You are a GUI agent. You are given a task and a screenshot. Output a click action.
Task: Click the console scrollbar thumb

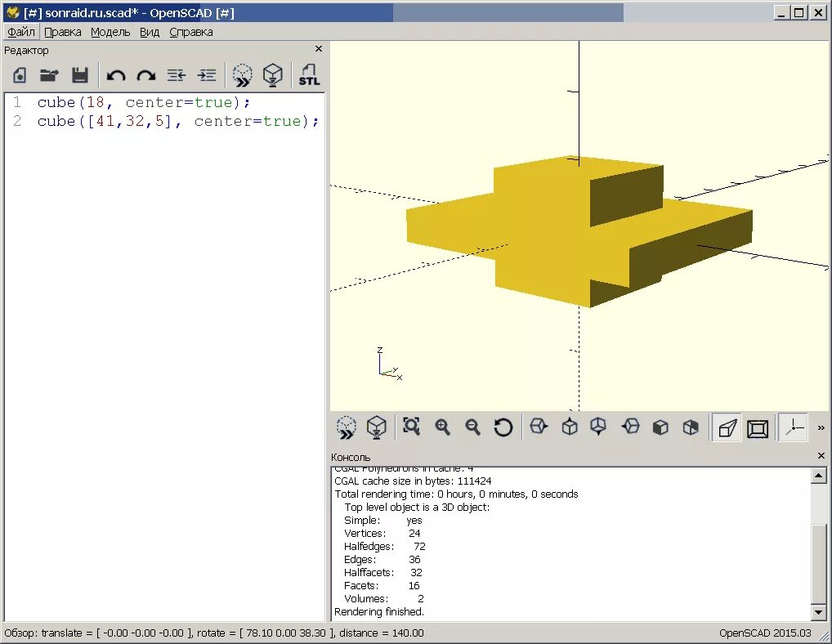click(819, 563)
